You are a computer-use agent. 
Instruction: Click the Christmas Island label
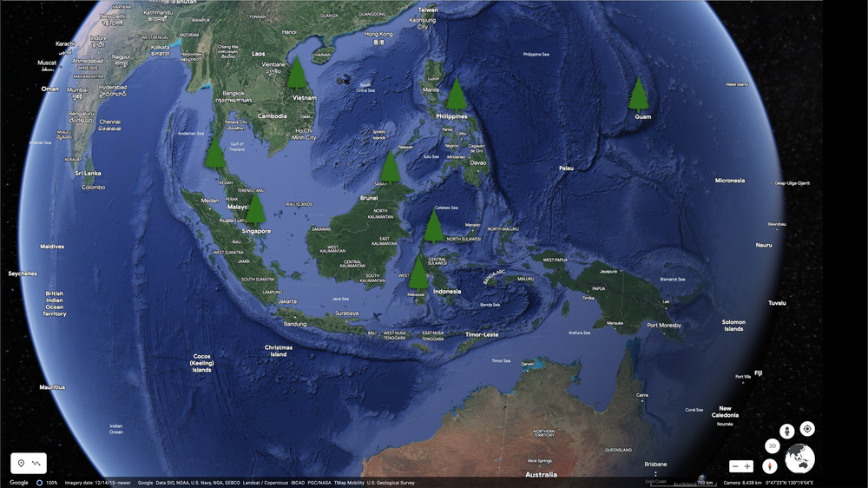coord(279,351)
